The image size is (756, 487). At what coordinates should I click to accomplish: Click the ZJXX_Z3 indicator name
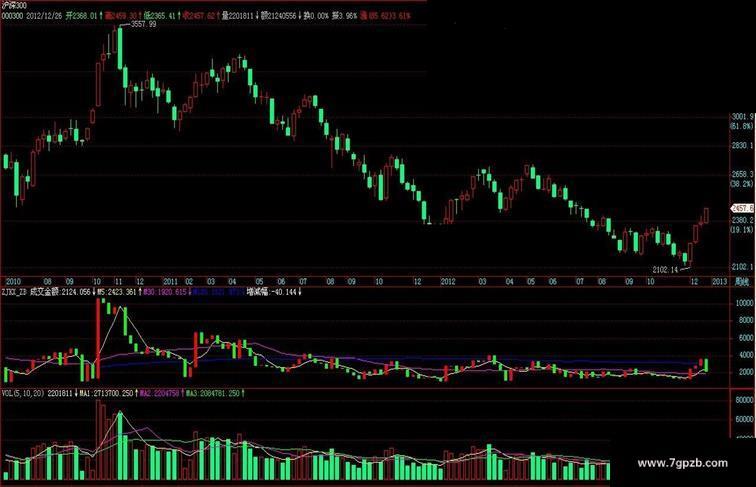click(x=14, y=292)
